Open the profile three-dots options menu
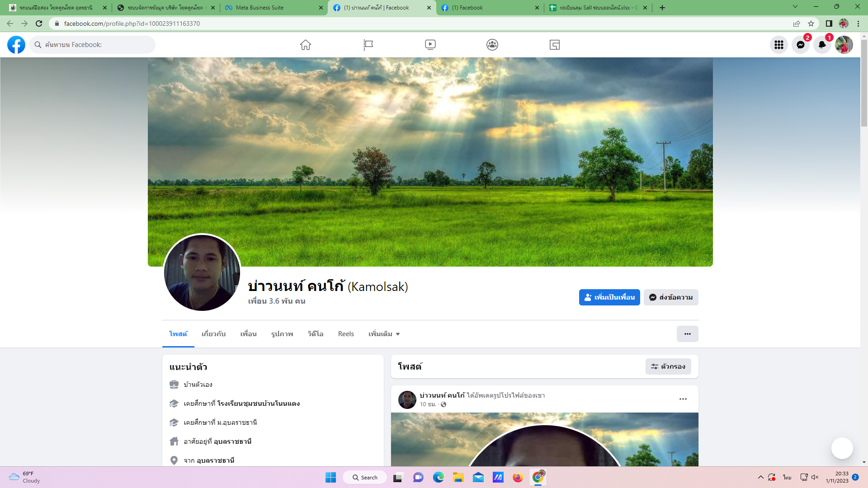Image resolution: width=868 pixels, height=488 pixels. [687, 334]
